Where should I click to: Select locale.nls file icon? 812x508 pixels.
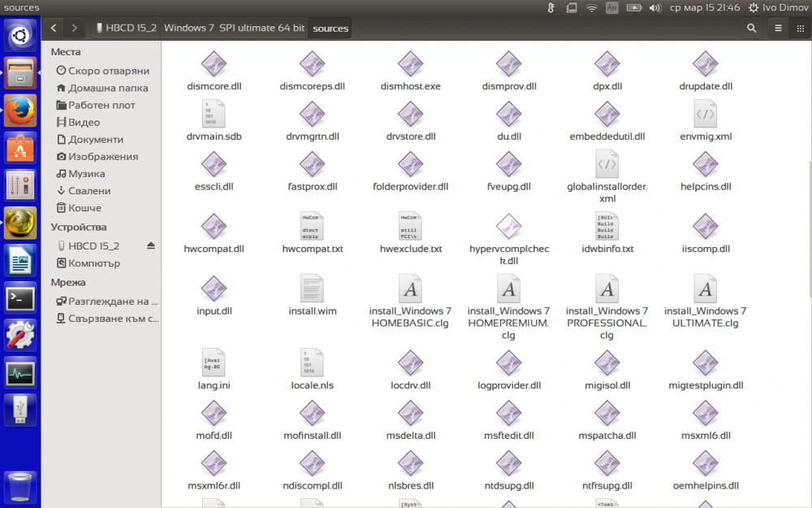point(313,363)
